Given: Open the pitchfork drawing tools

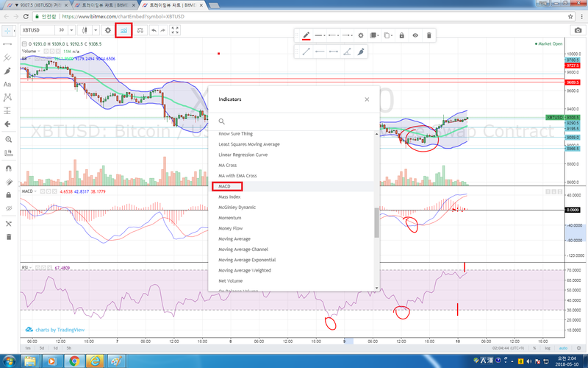Looking at the screenshot, I should (7, 57).
